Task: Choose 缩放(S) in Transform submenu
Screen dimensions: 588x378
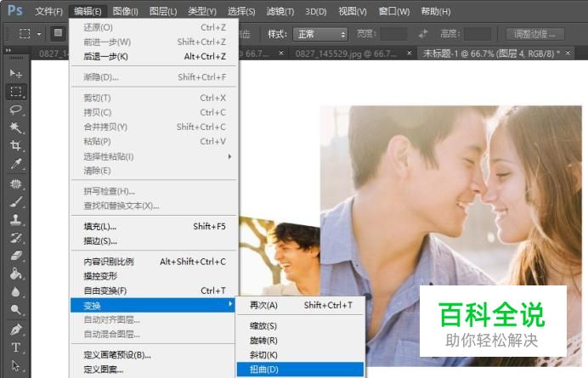Action: point(301,326)
